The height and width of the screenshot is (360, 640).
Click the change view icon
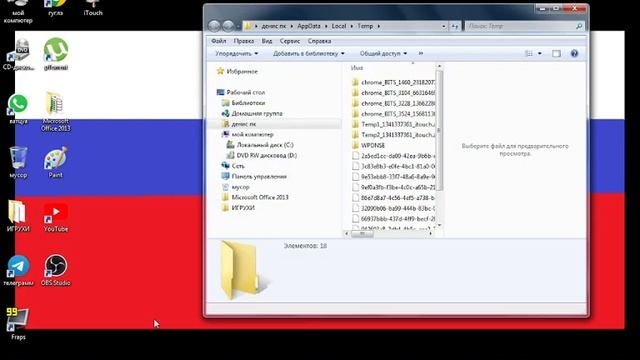529,53
